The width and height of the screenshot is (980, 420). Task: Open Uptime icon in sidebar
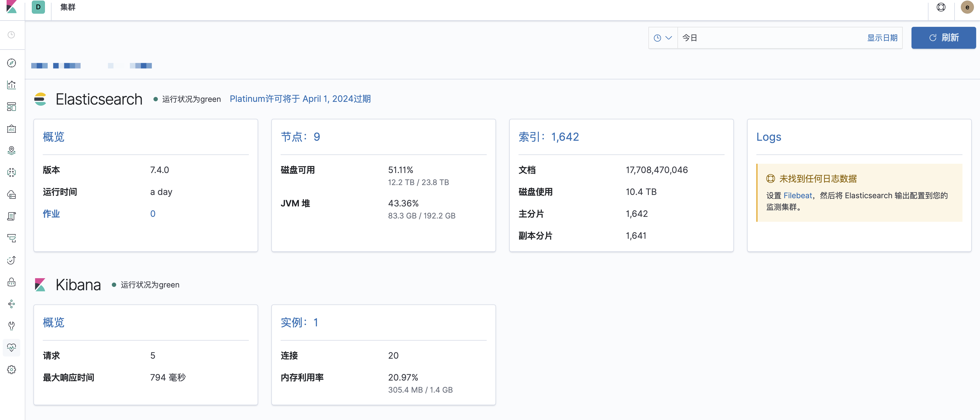pyautogui.click(x=12, y=260)
